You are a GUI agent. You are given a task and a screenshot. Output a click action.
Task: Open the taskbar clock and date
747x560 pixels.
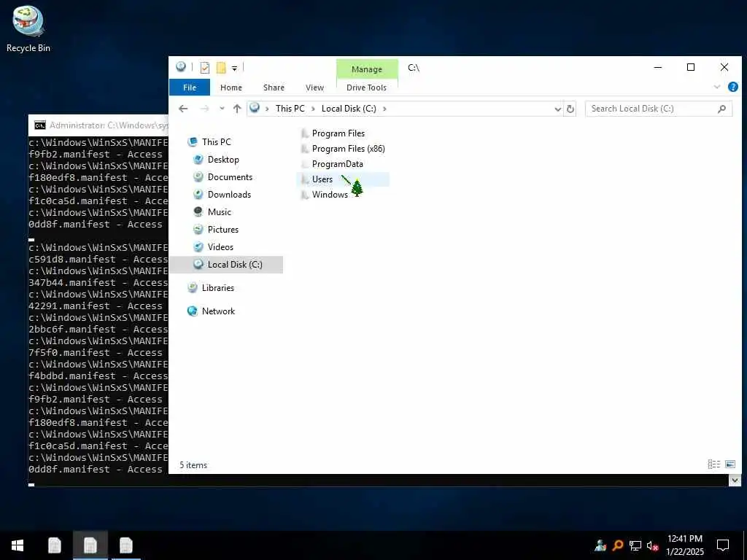click(684, 545)
